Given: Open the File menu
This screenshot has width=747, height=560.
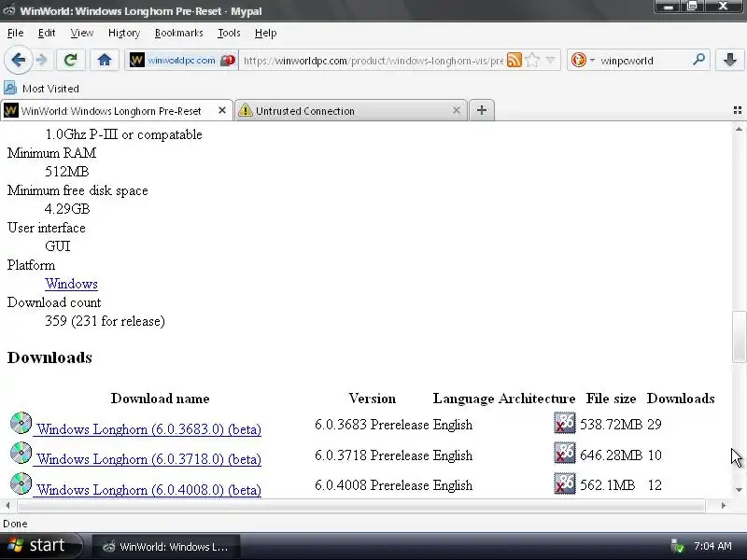Looking at the screenshot, I should click(x=15, y=33).
